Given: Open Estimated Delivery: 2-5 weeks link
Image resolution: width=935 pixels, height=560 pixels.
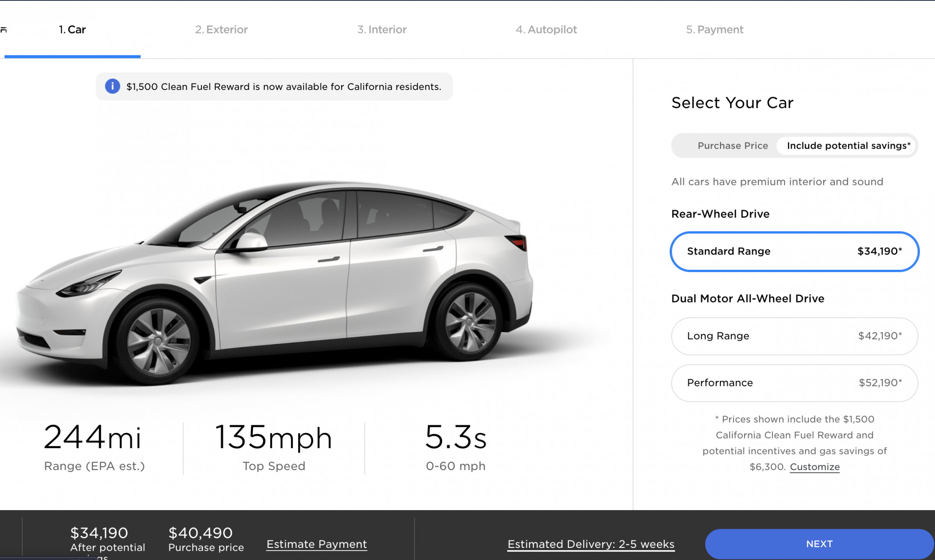Looking at the screenshot, I should (x=591, y=544).
